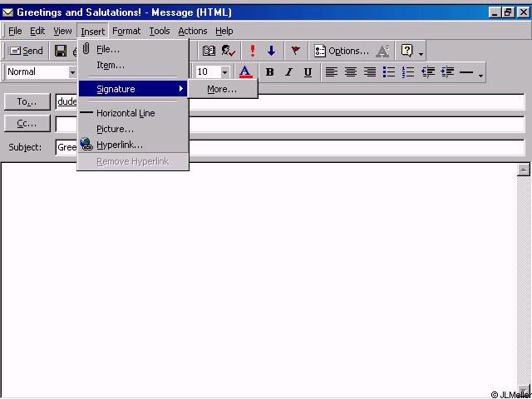Open the Address Book icon
The height and width of the screenshot is (399, 532).
click(x=209, y=51)
